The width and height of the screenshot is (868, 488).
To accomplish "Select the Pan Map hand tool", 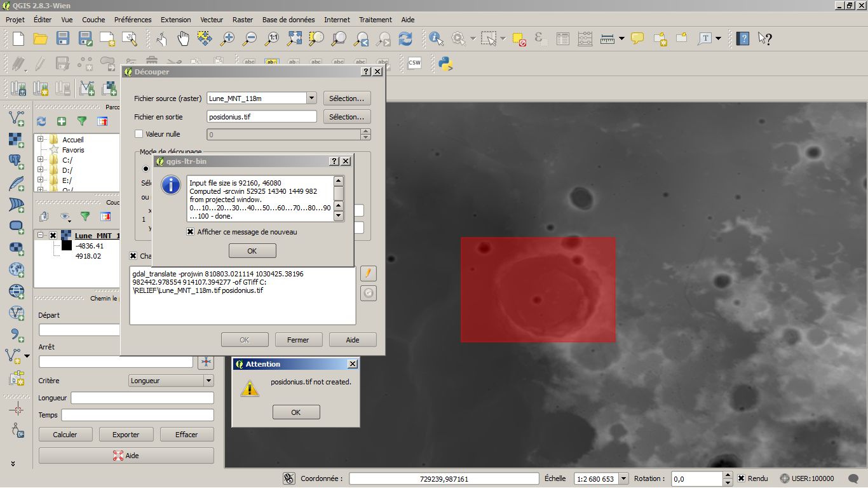I will point(184,39).
